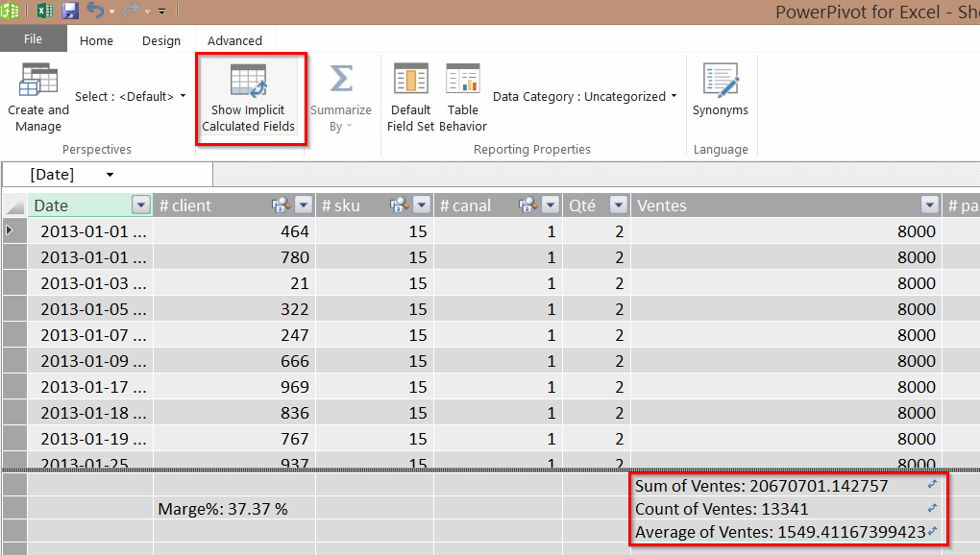Switch to the Home ribbon tab
Image resolution: width=980 pixels, height=555 pixels.
(x=96, y=40)
